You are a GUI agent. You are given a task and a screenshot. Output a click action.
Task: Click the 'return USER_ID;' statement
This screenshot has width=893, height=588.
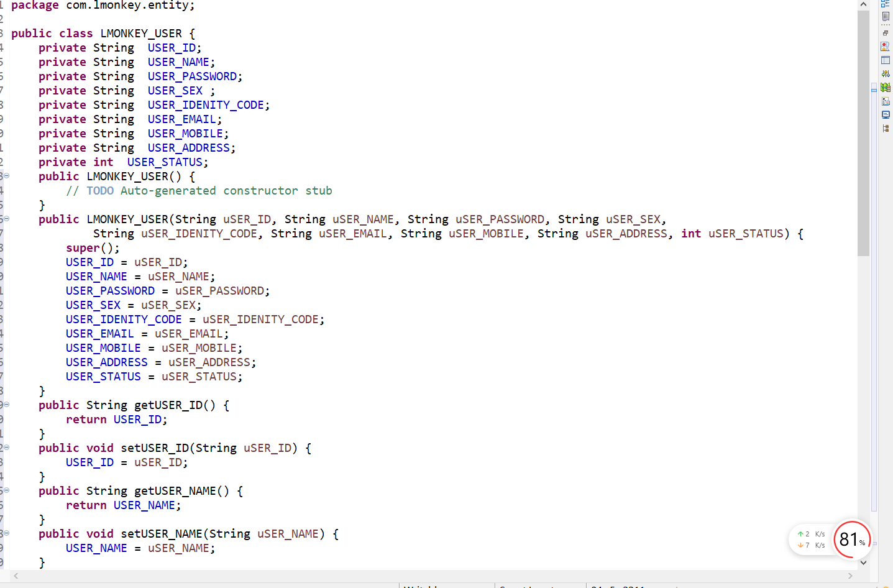(117, 420)
